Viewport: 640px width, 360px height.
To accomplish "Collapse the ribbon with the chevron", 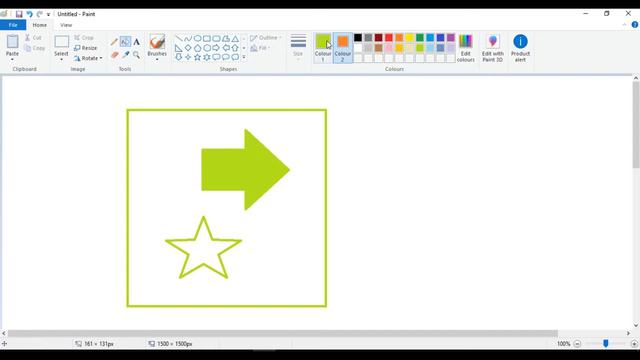I will pos(624,25).
